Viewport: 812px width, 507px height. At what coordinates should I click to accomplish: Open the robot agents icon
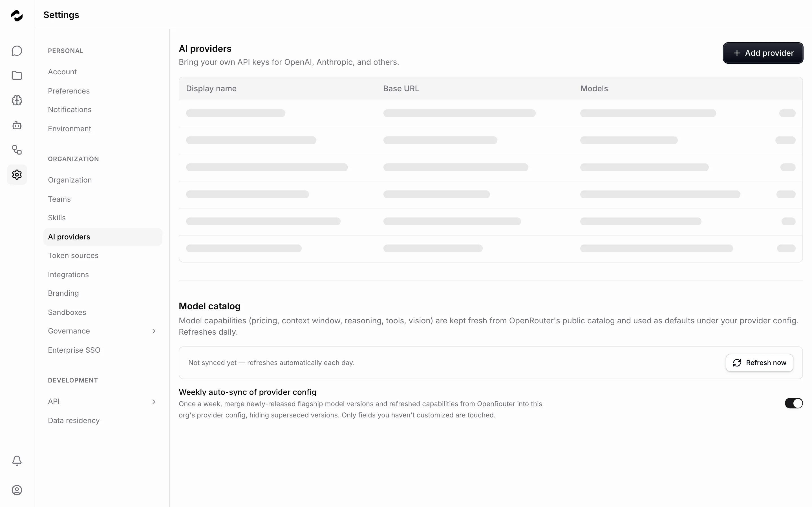(x=17, y=125)
